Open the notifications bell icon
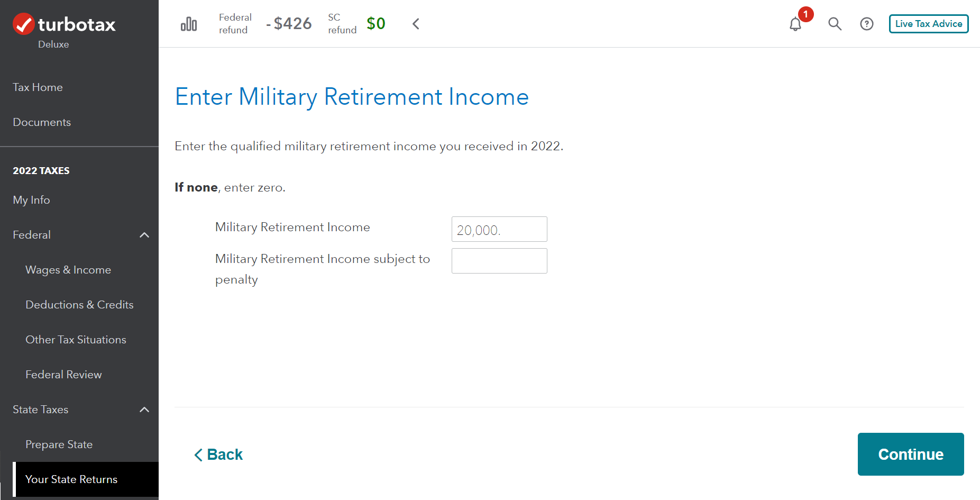Viewport: 980px width, 500px height. click(x=795, y=24)
